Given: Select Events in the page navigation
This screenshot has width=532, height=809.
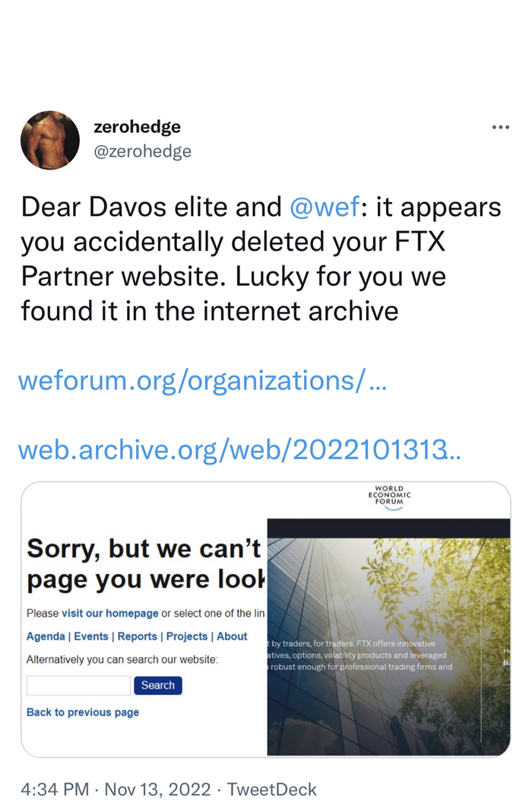Looking at the screenshot, I should tap(91, 636).
